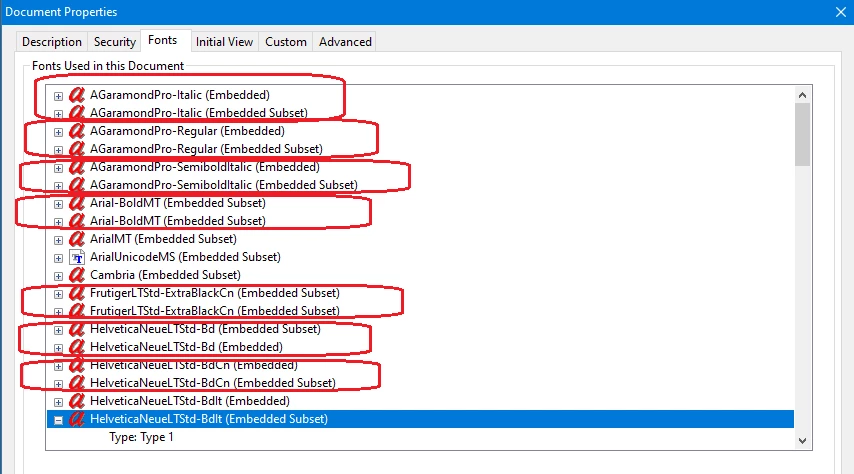Expand the AGaramondPro-Regular (Embedded) node
854x474 pixels.
[x=58, y=132]
